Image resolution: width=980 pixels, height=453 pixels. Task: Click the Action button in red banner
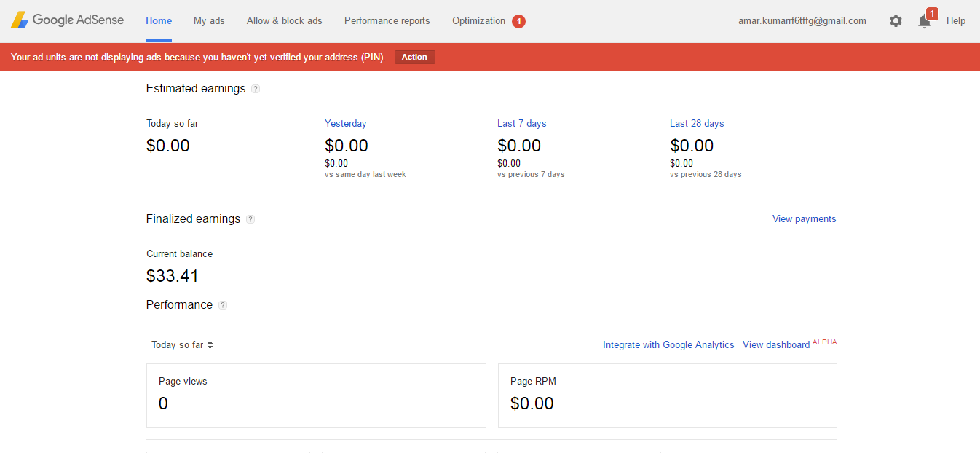pos(415,57)
